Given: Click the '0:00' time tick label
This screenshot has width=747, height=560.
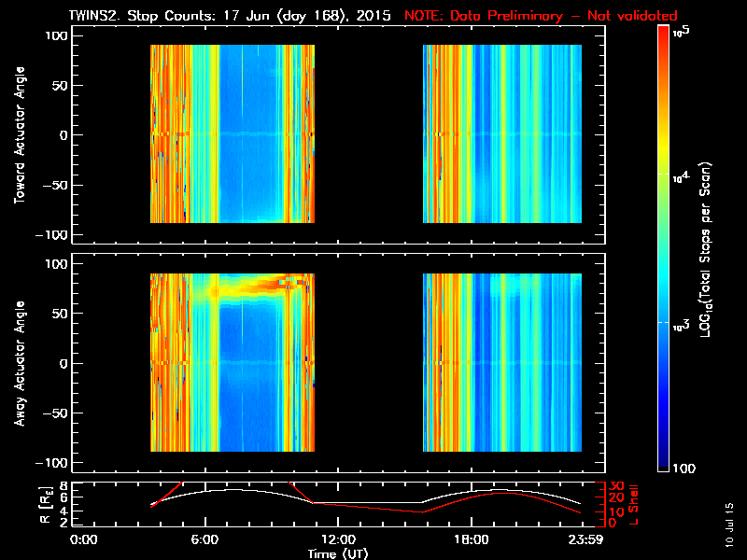Looking at the screenshot, I should click(83, 539).
